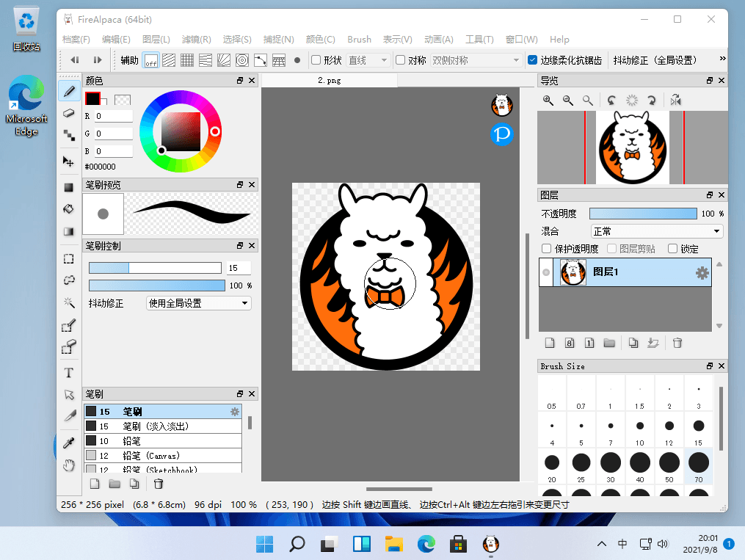745x560 pixels.
Task: Select the Bucket fill tool
Action: coord(69,209)
